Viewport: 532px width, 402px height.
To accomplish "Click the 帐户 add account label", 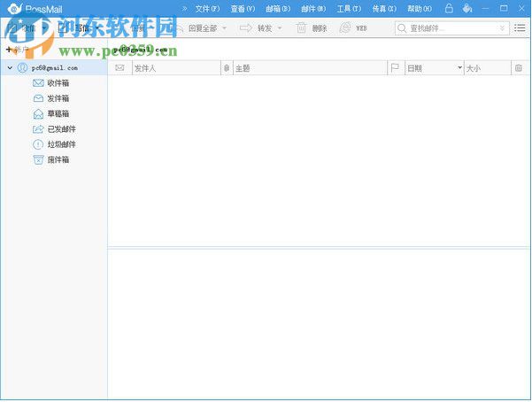I will point(21,50).
